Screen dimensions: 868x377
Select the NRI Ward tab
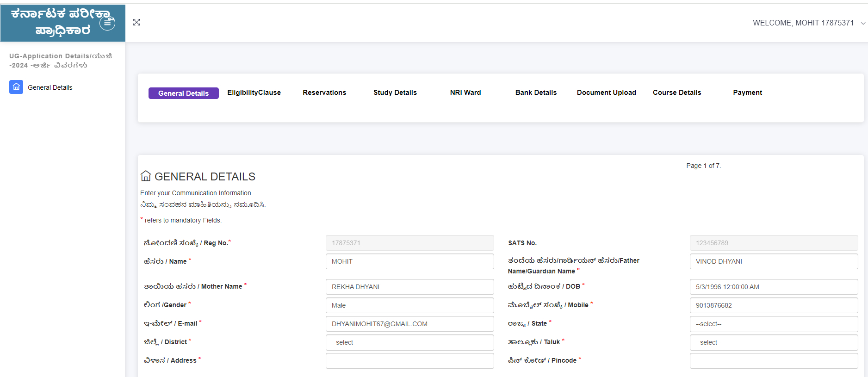tap(465, 93)
